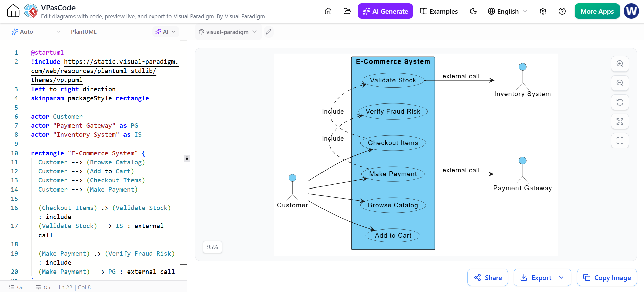Screen dimensions: 644x292
Task: Click the 'actor "Payment Gateway" as PG' line
Action: point(84,126)
